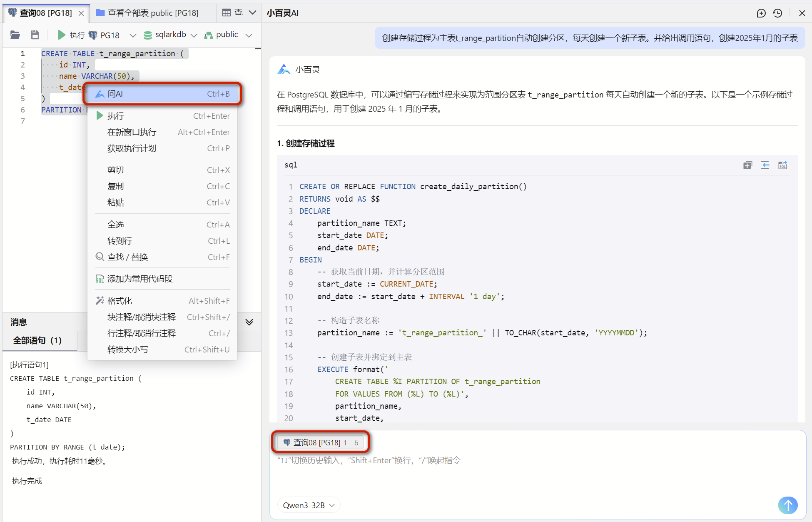Open the Qwen3-32B model selector
Image resolution: width=812 pixels, height=522 pixels.
[308, 505]
